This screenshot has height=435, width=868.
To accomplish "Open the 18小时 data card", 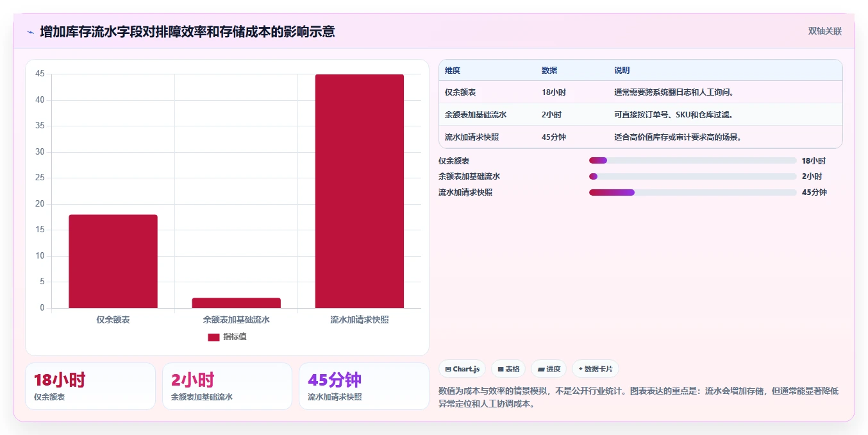I will click(x=90, y=386).
